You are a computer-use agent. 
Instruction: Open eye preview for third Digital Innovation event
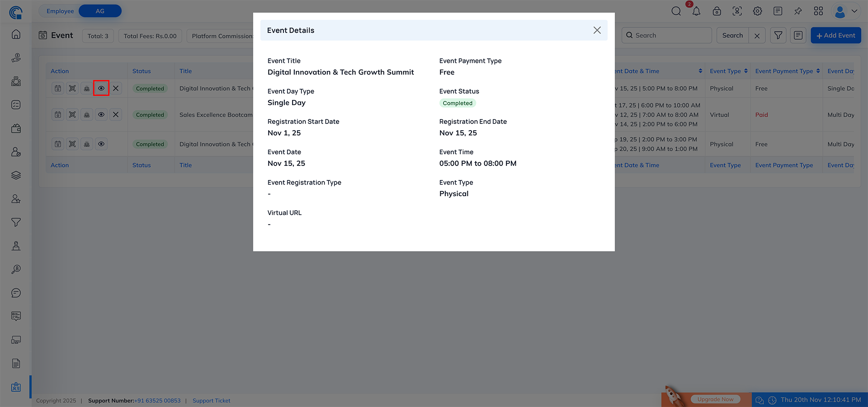(101, 144)
